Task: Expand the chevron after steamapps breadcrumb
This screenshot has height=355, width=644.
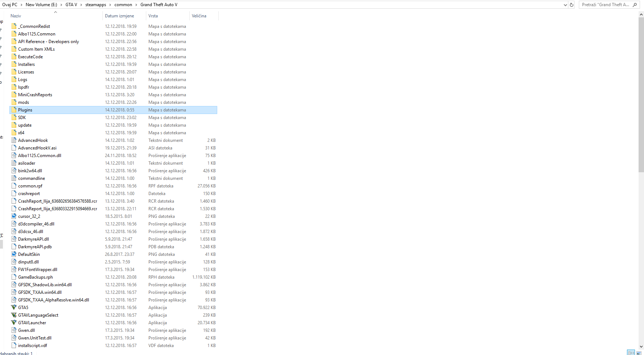Action: (x=110, y=5)
